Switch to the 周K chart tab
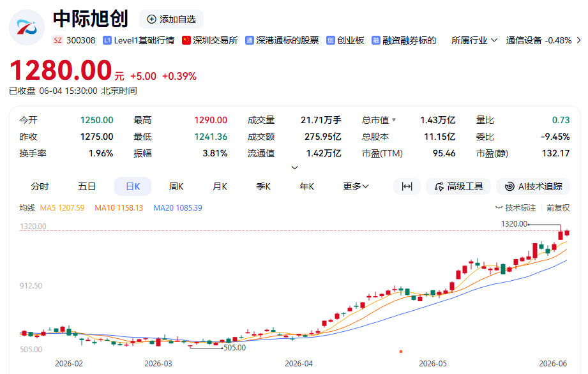Screen dimensions: 588x374 click(176, 186)
